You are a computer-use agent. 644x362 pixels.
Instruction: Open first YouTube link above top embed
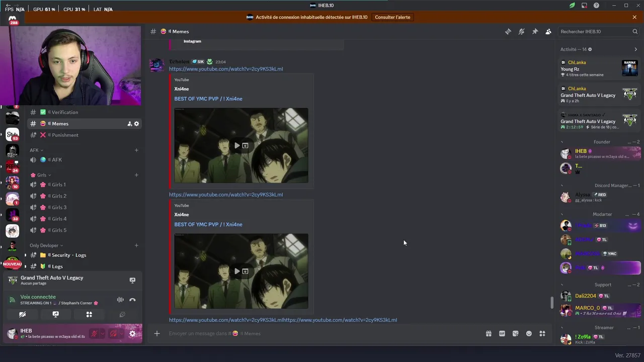[226, 69]
